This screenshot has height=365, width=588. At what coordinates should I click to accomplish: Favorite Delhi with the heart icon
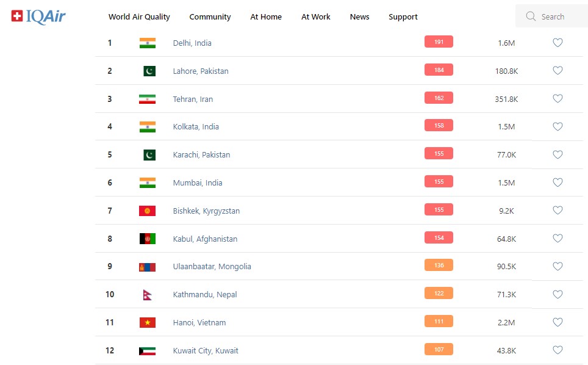coord(558,43)
